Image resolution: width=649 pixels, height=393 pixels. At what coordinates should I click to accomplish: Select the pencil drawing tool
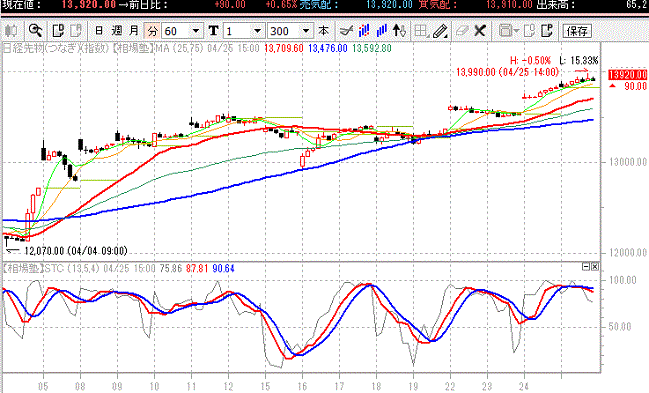[x=440, y=31]
